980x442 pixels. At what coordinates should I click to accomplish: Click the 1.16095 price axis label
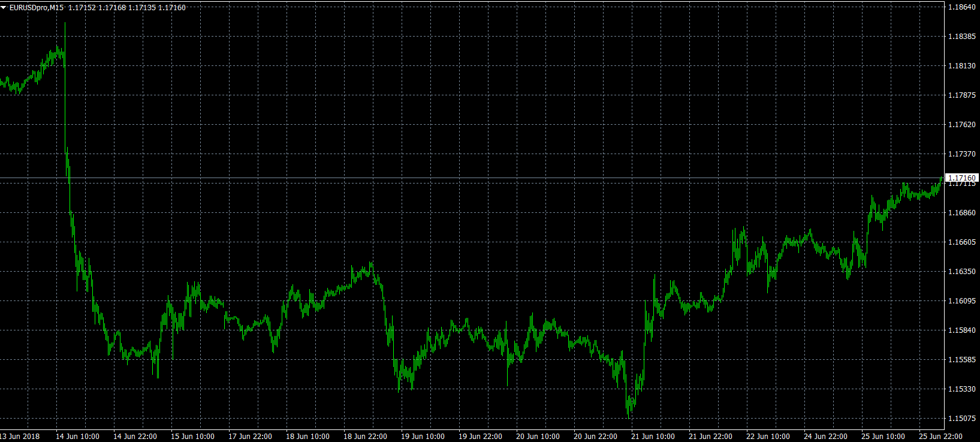pyautogui.click(x=961, y=301)
